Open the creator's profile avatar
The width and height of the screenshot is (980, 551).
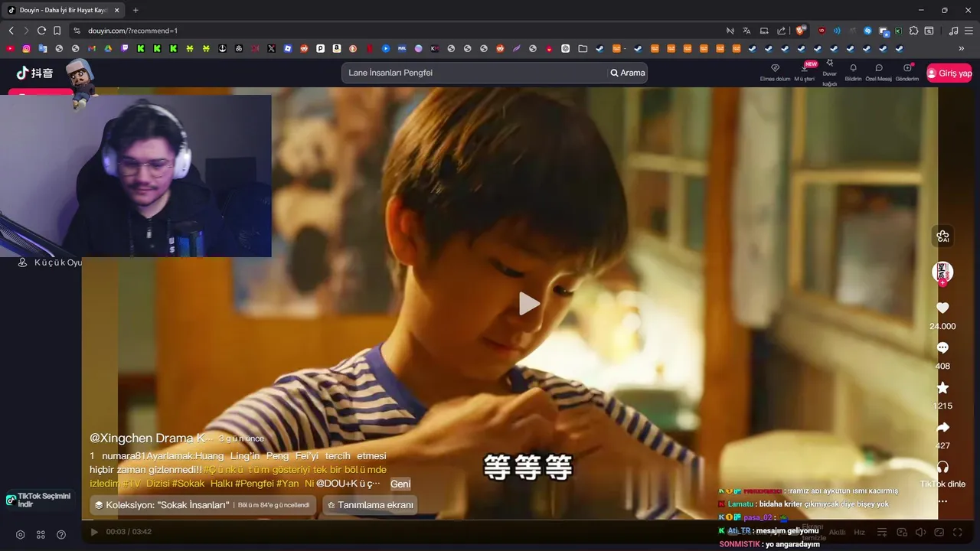coord(942,272)
